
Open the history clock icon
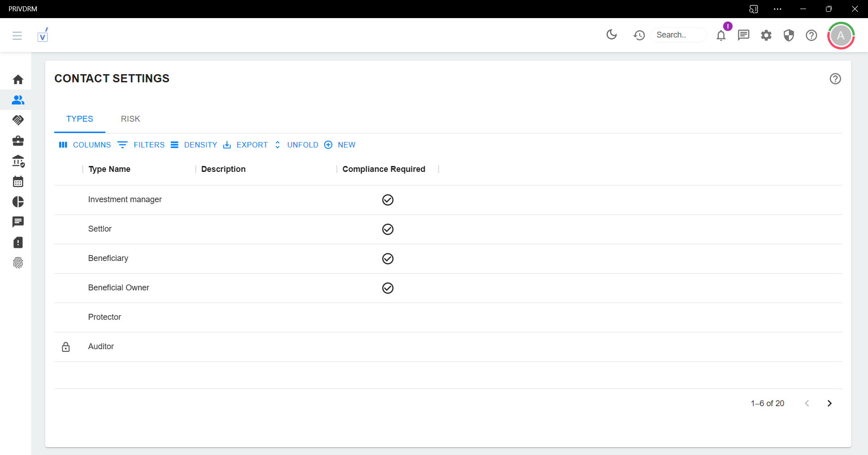[639, 35]
